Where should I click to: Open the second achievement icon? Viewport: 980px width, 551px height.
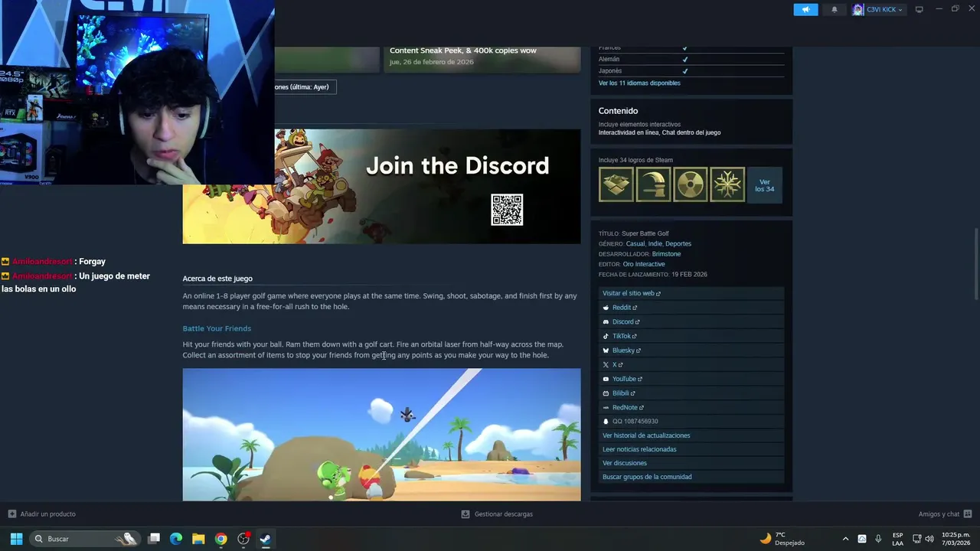[x=653, y=184]
